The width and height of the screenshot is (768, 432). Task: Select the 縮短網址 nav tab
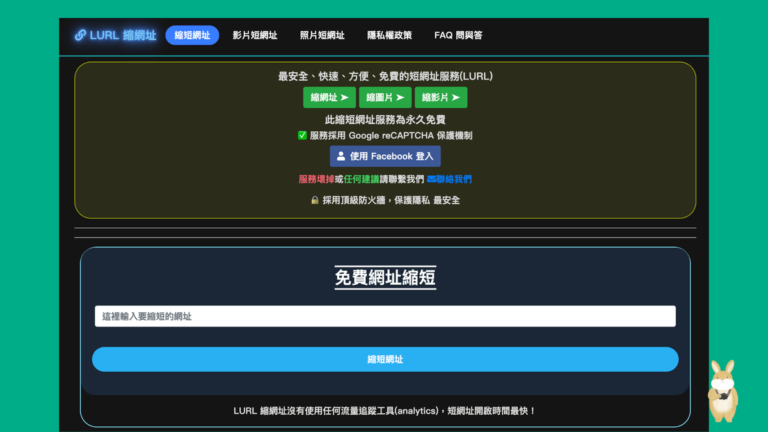tap(192, 35)
